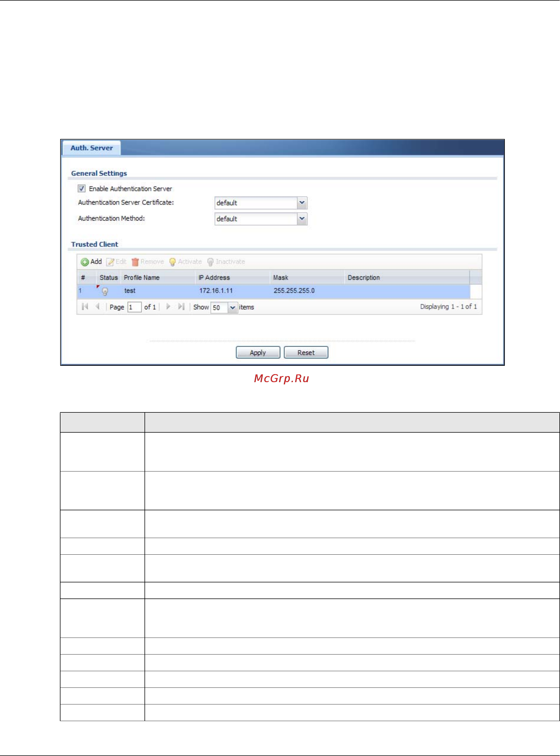Screen dimensions: 560x756
Task: Select the 'test' profile name cell
Action: [x=130, y=291]
